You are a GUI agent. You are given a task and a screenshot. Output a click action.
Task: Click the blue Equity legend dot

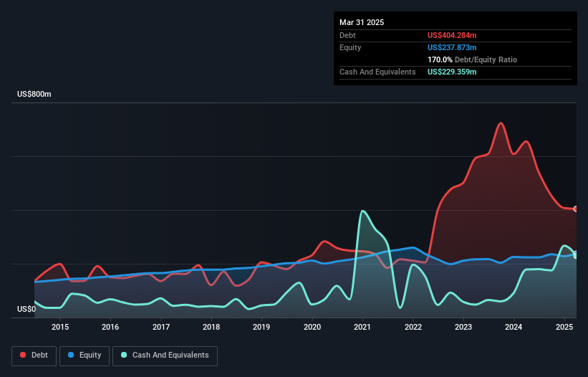[x=71, y=355]
